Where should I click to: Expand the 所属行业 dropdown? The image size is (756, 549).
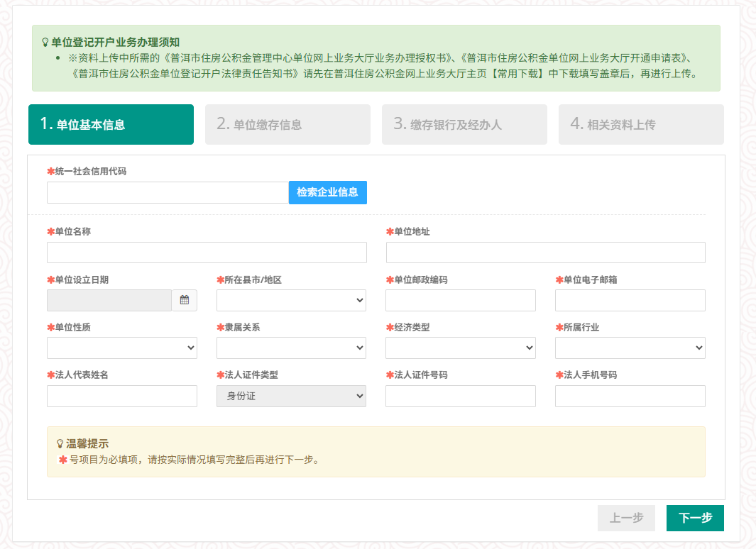(x=630, y=348)
